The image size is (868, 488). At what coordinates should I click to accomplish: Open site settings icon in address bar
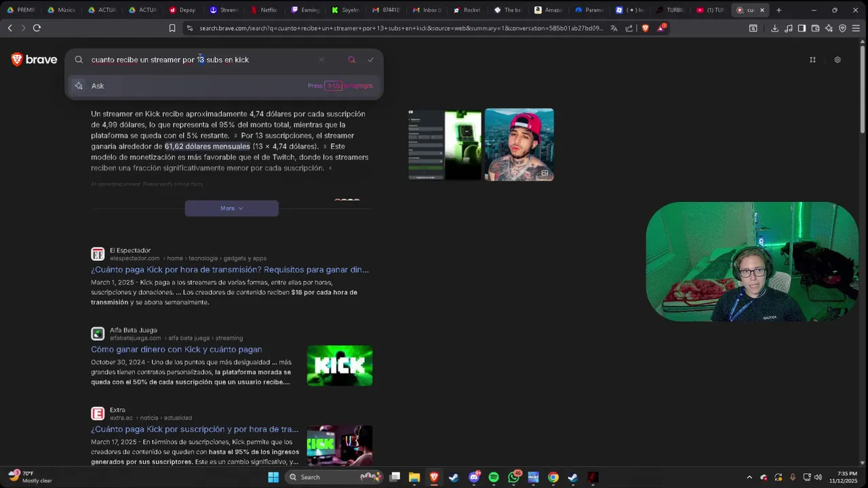click(x=189, y=28)
